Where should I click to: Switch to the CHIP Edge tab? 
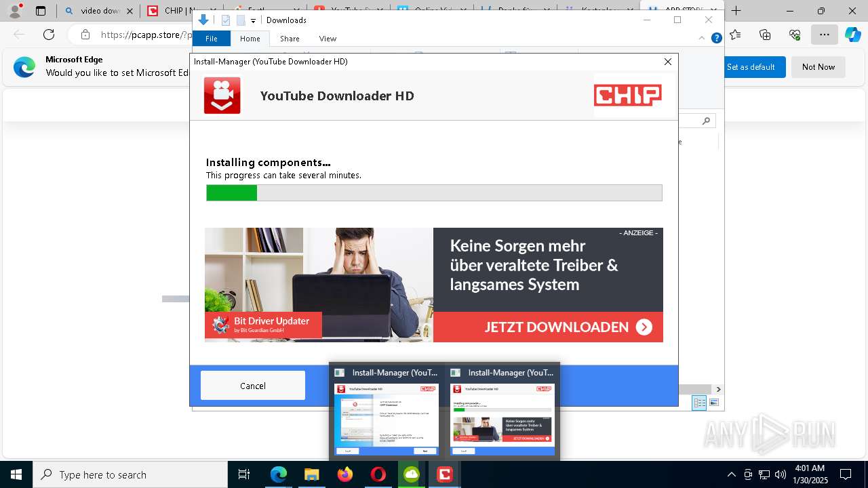(182, 10)
